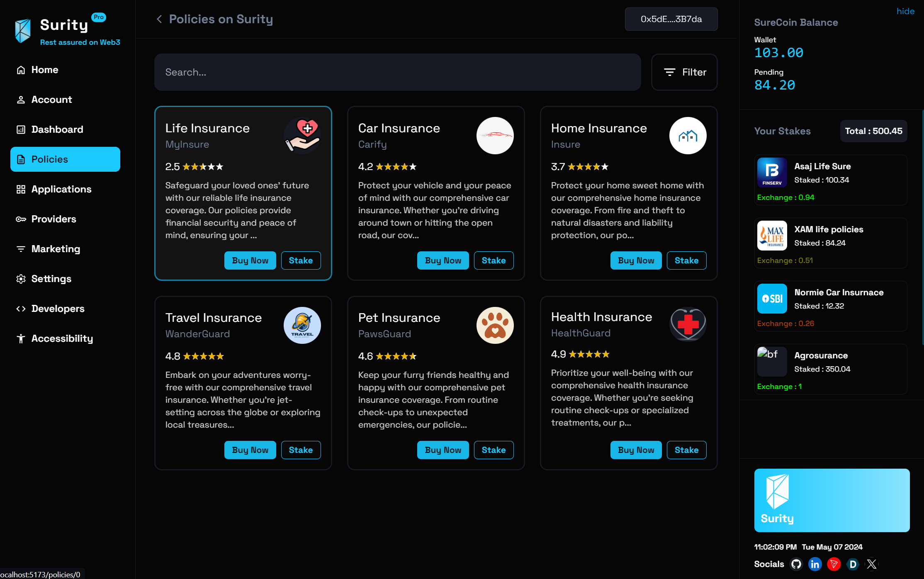Navigate to Providers in sidebar
Screen dimensions: 924x579
[54, 219]
